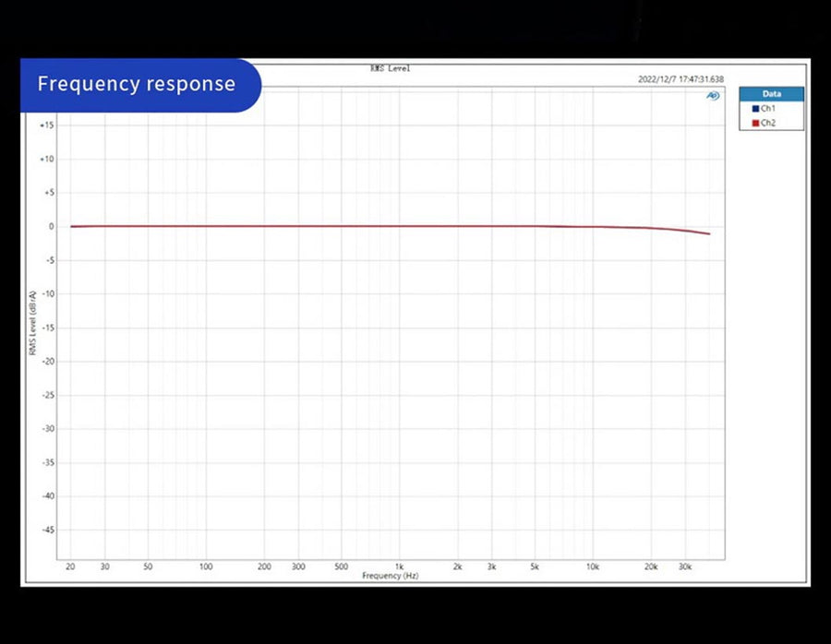Click the 10k tick on frequency axis
This screenshot has height=644, width=831.
pyautogui.click(x=593, y=566)
